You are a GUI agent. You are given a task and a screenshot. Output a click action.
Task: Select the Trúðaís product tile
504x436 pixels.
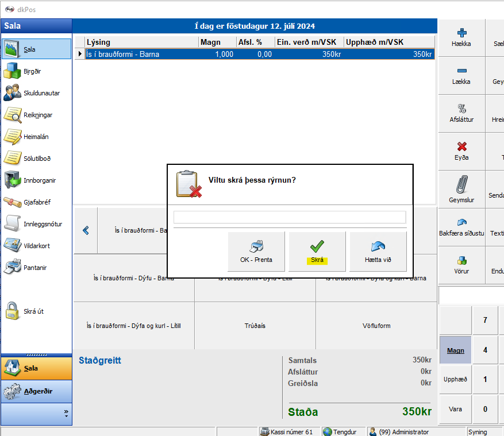tap(255, 326)
